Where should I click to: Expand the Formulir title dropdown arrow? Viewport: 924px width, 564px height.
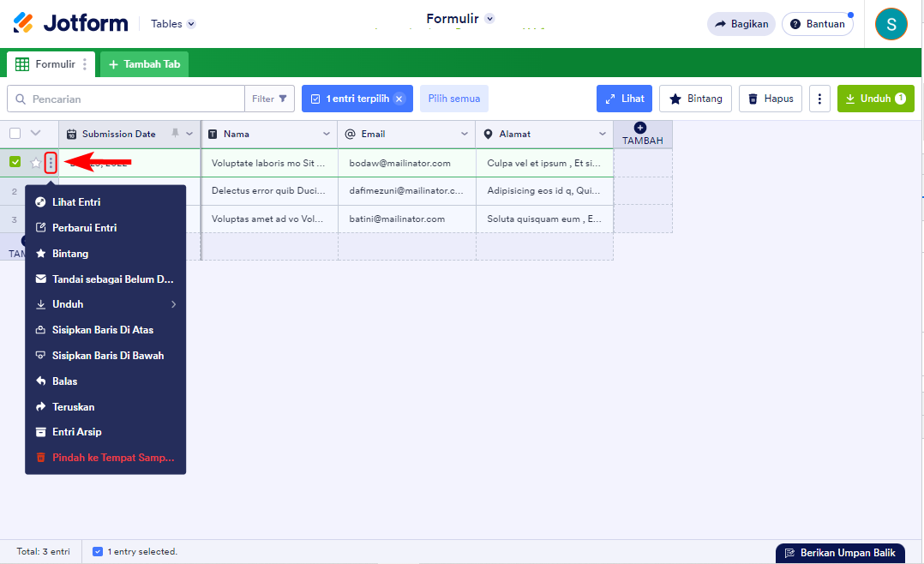click(x=489, y=19)
